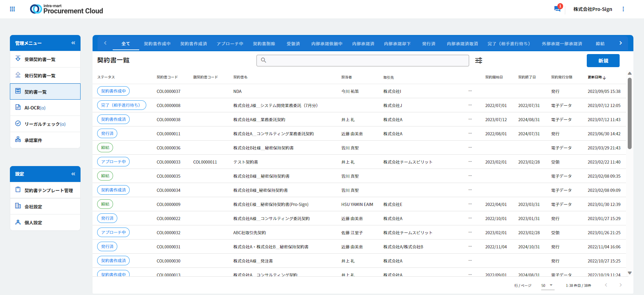The height and width of the screenshot is (295, 644).
Task: Open the filter settings sliders icon
Action: [x=479, y=60]
